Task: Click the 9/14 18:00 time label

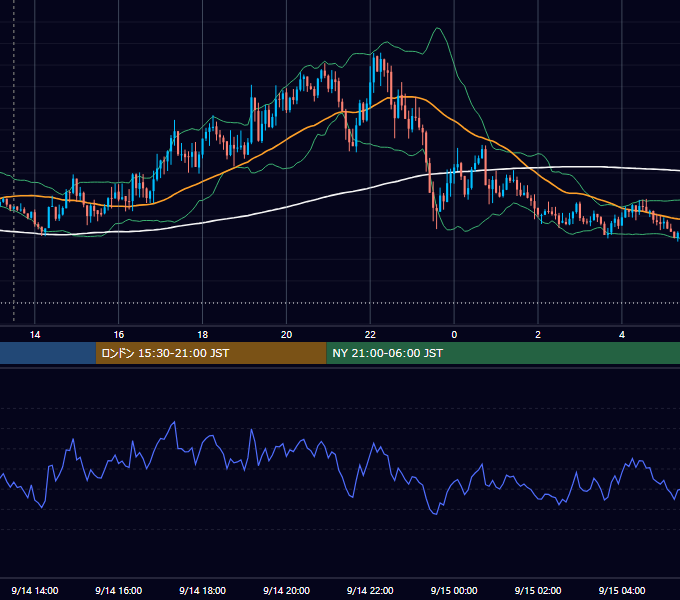Action: point(203,590)
